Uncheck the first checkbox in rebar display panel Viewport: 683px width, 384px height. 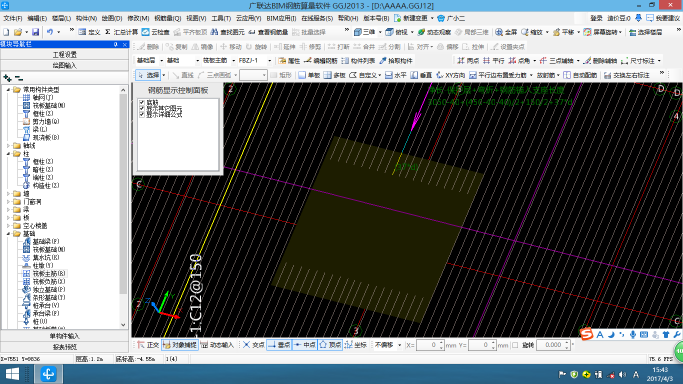[x=142, y=103]
